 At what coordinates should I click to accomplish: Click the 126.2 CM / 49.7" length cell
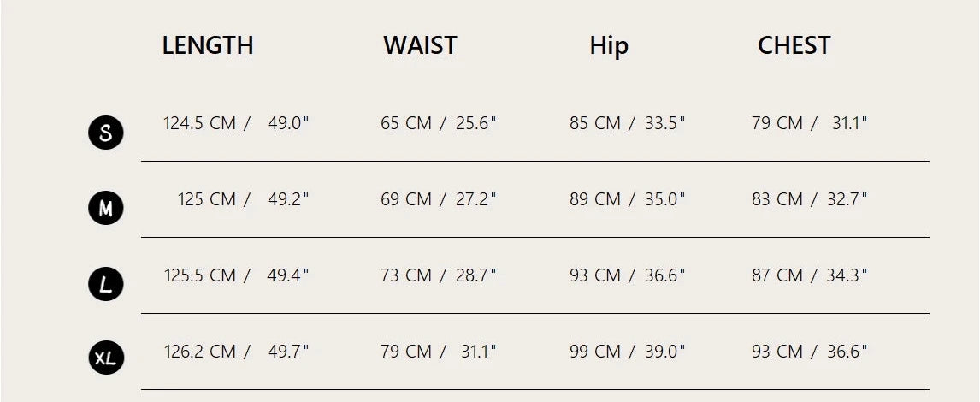(x=236, y=351)
